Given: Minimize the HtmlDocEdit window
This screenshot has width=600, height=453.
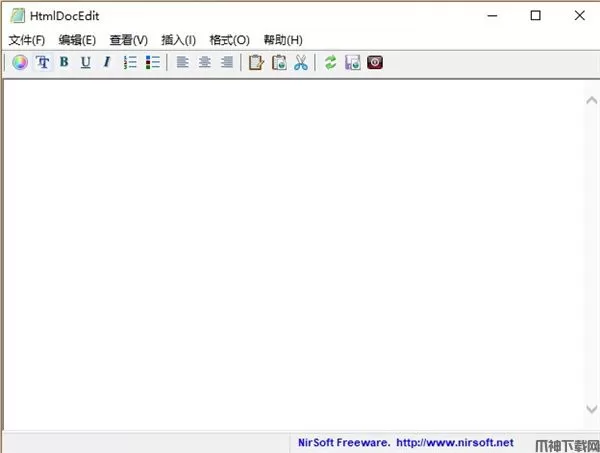Looking at the screenshot, I should (492, 16).
